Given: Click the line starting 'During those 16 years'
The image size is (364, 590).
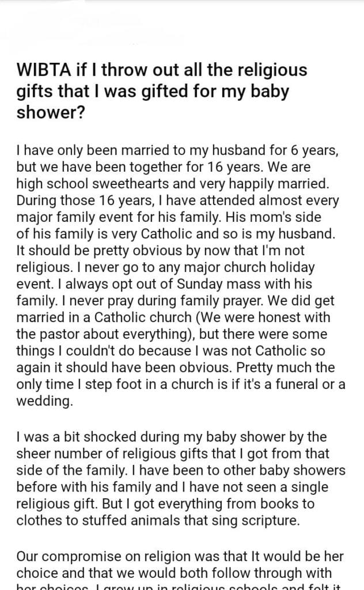Looking at the screenshot, I should 176,201.
